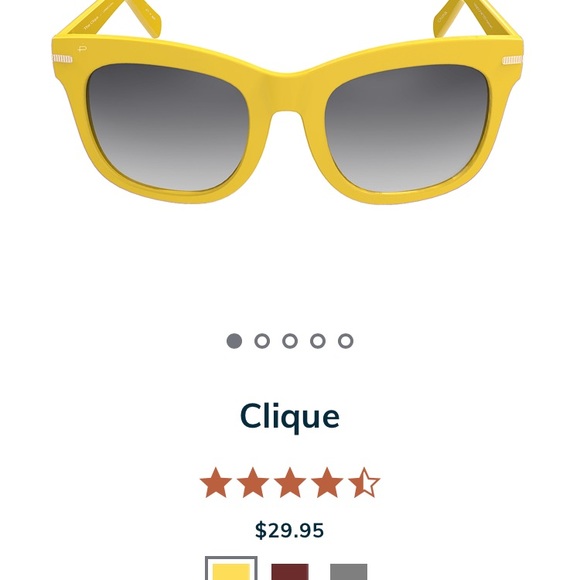The height and width of the screenshot is (580, 580).
Task: Choose the yellow frame color swatch
Action: pos(231,570)
